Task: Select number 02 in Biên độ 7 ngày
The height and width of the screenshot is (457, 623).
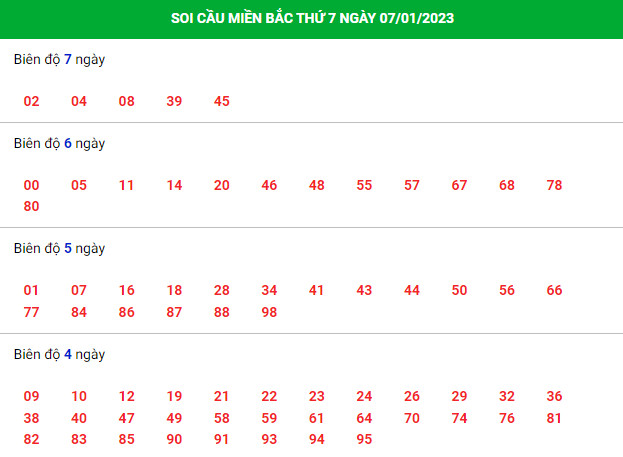Action: (31, 101)
